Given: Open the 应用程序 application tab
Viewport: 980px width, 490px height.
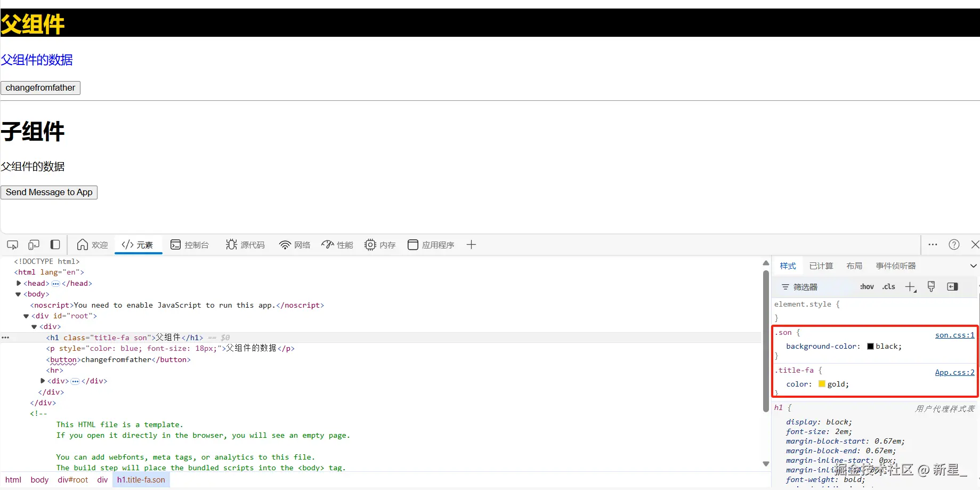Looking at the screenshot, I should [431, 245].
